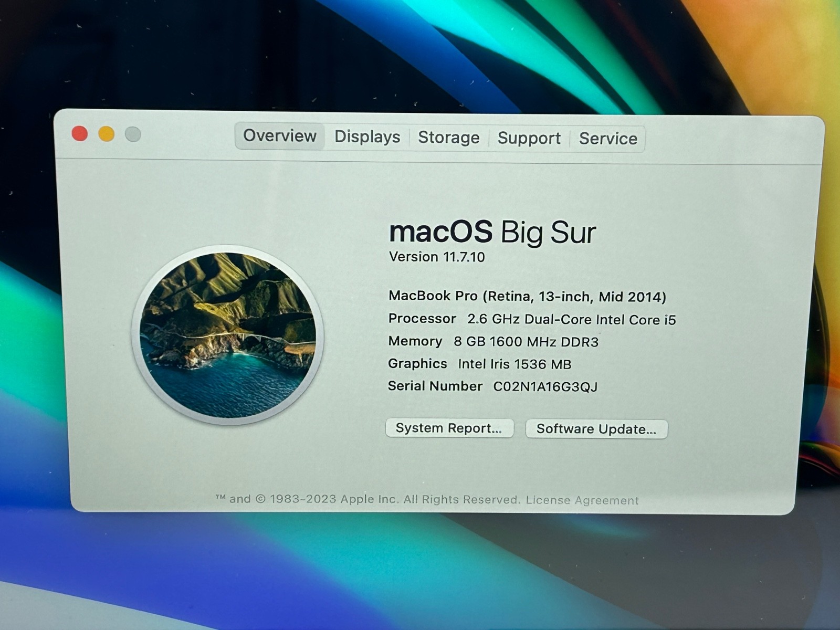Click the 2.6 GHz Dual-Core Intel Core i5 value
The width and height of the screenshot is (840, 630).
[x=572, y=320]
